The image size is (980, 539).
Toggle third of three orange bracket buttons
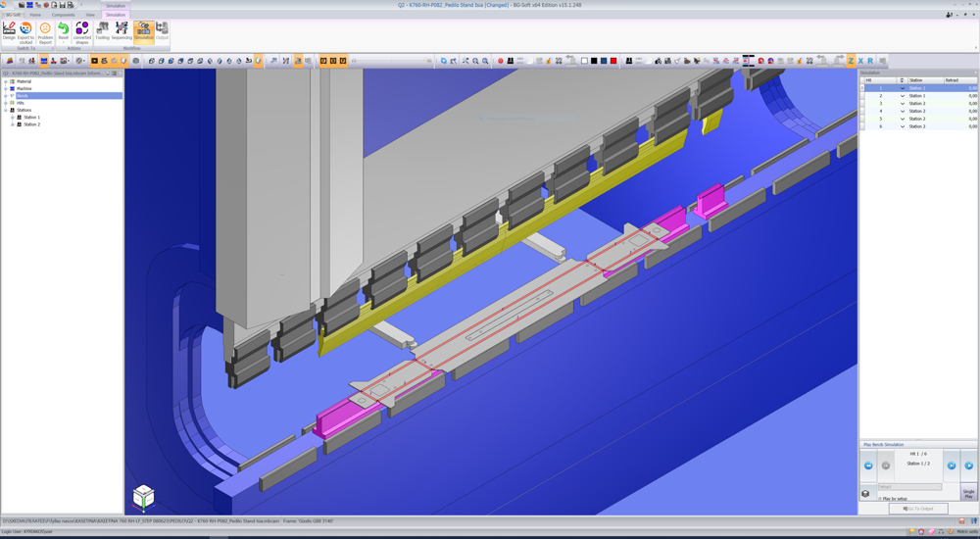pos(342,61)
